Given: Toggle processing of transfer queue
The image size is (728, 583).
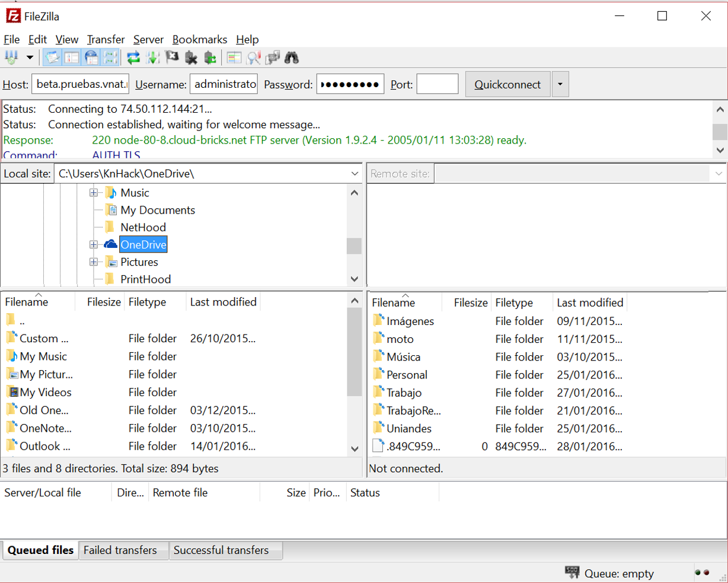Looking at the screenshot, I should 153,58.
